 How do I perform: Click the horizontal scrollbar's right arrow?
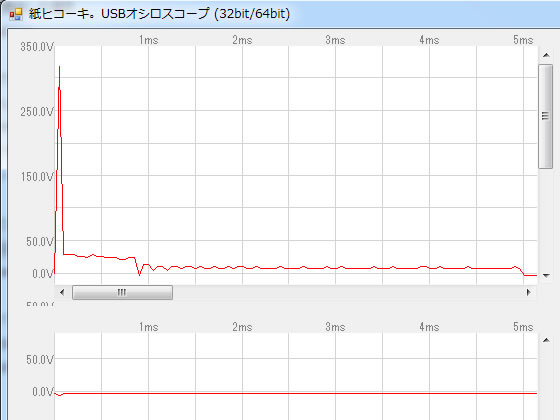[529, 292]
